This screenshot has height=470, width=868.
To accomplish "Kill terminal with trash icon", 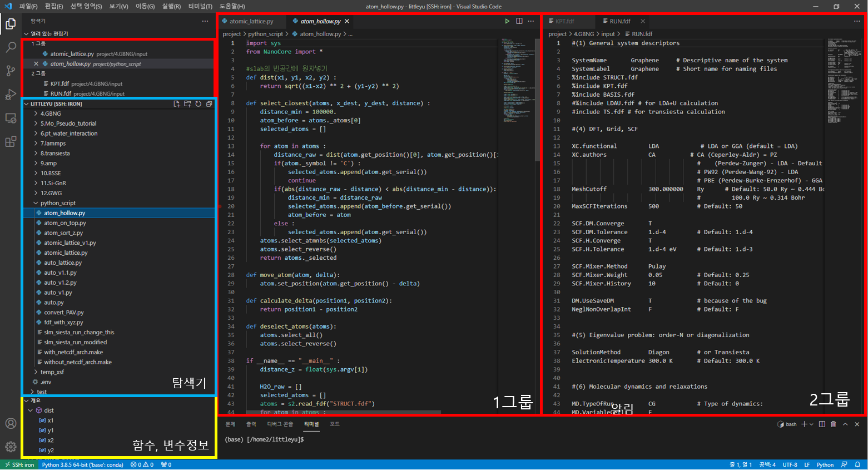I will [833, 424].
